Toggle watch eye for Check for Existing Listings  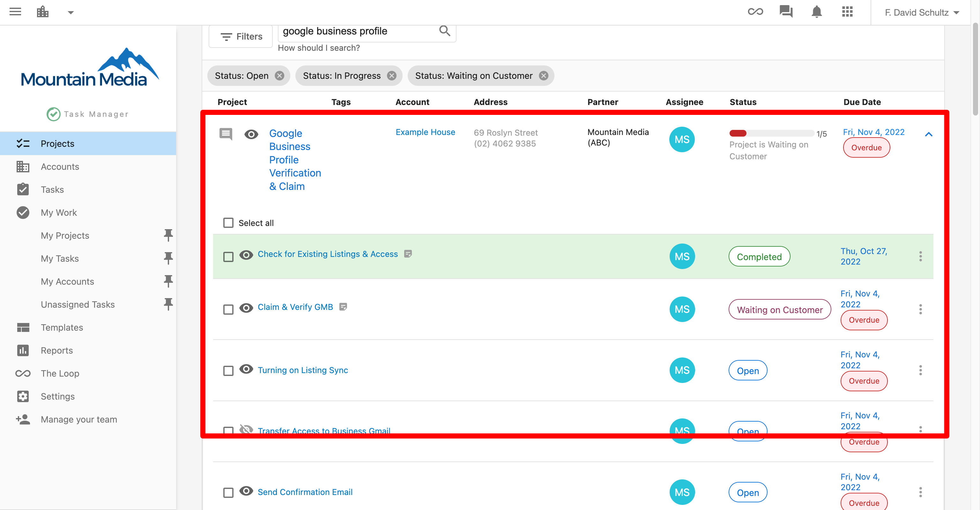click(246, 255)
